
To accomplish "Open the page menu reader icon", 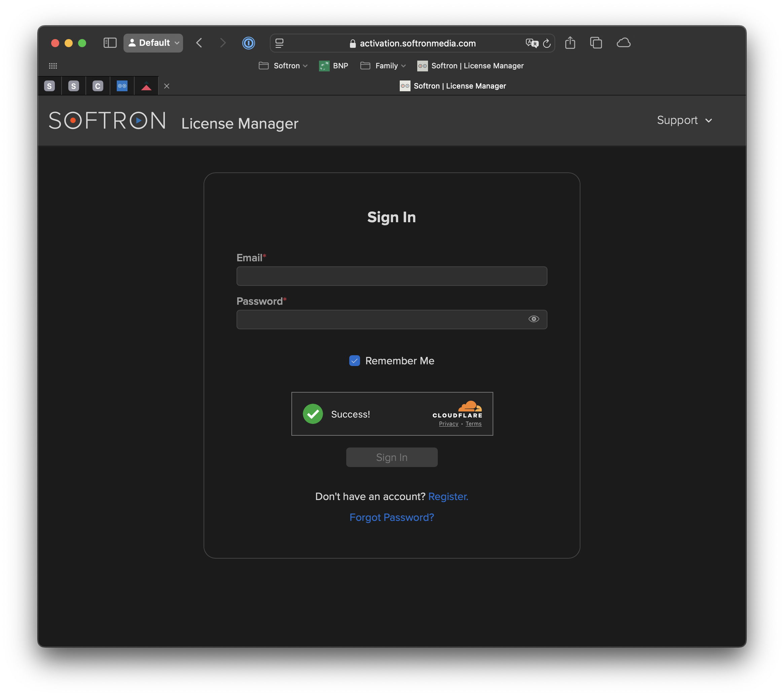I will tap(280, 43).
